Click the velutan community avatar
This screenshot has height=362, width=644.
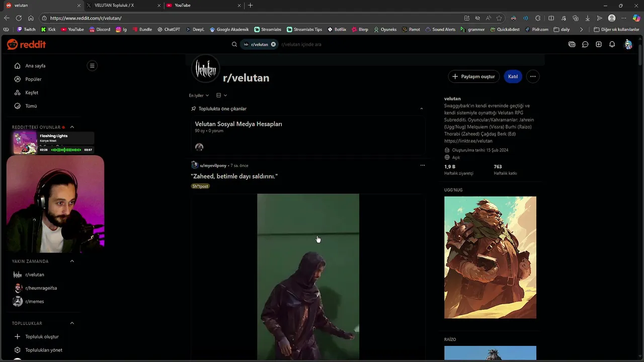click(x=206, y=68)
